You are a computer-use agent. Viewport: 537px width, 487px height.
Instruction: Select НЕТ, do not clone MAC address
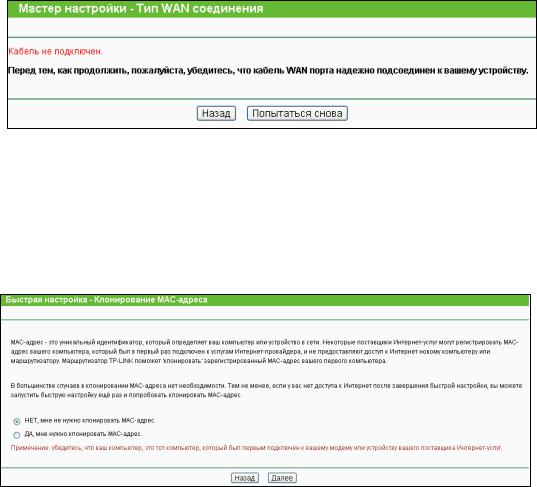coord(16,421)
